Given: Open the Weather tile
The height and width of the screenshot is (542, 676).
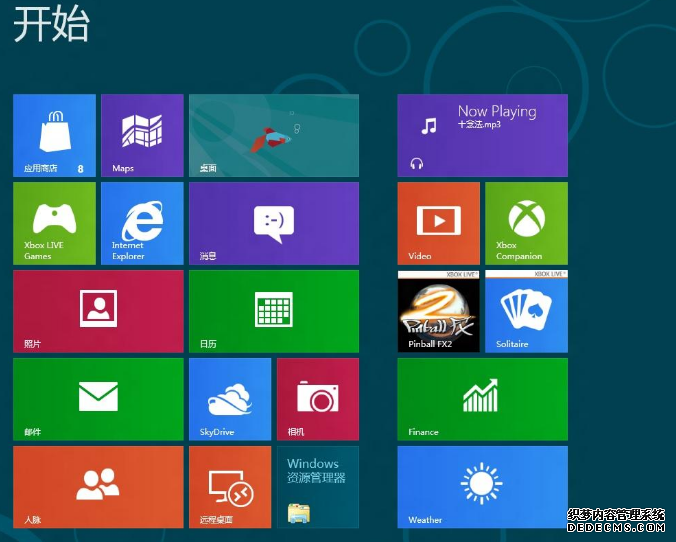Looking at the screenshot, I should click(482, 487).
